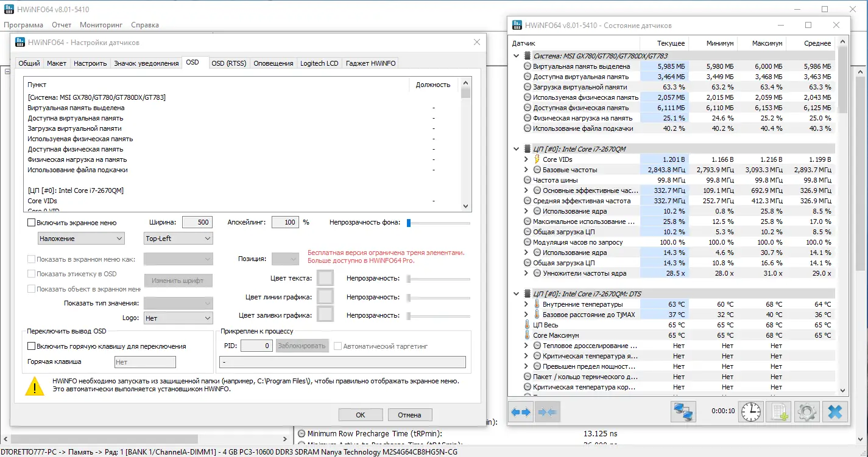The width and height of the screenshot is (868, 457).
Task: Click the Изменить шрифт button
Action: (178, 281)
